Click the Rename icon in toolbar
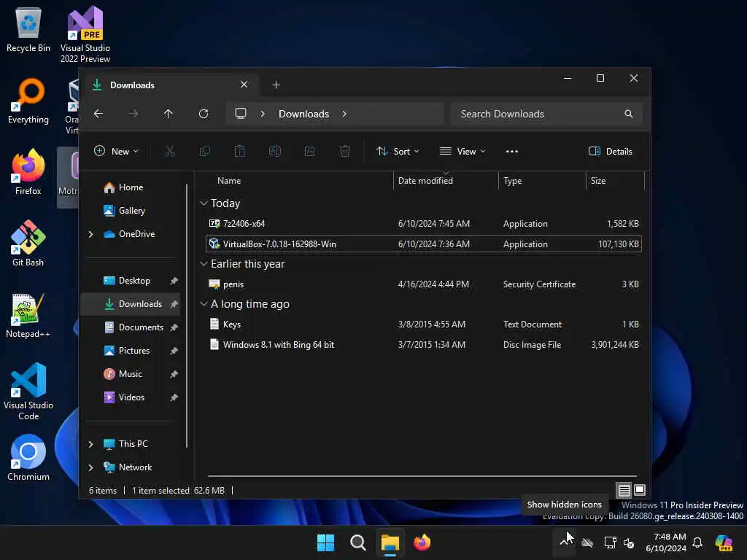747x560 pixels. (275, 152)
